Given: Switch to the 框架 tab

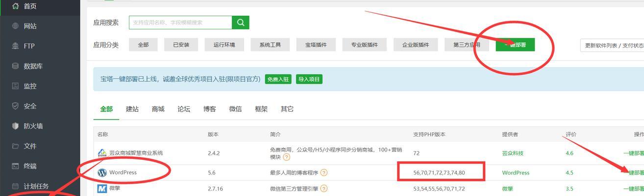Looking at the screenshot, I should pyautogui.click(x=261, y=109).
